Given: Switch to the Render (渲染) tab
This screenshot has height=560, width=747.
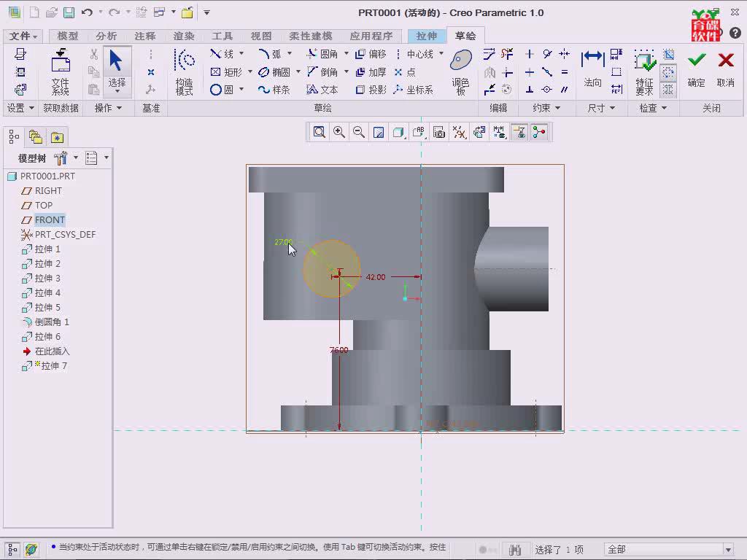Looking at the screenshot, I should click(184, 36).
